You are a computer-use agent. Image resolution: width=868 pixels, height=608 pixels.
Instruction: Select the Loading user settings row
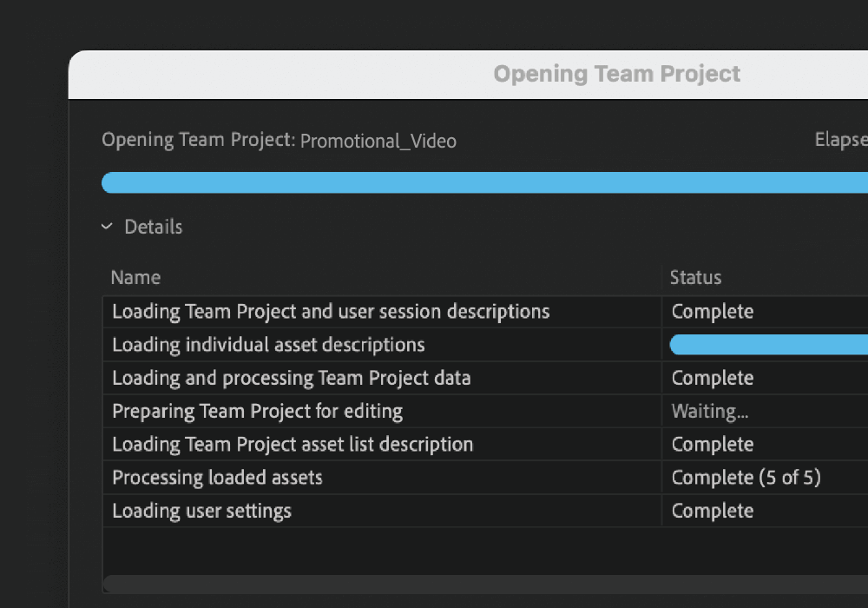point(202,511)
